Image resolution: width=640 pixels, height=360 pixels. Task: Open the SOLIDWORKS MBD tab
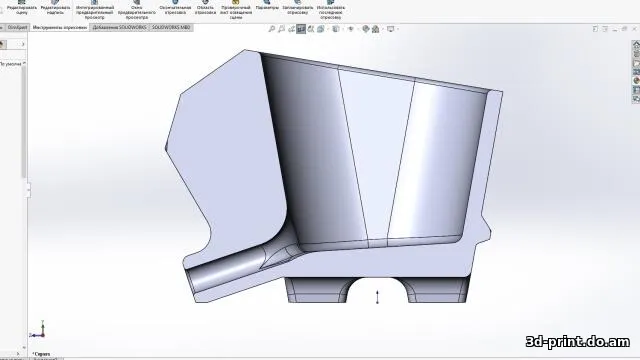pyautogui.click(x=171, y=27)
